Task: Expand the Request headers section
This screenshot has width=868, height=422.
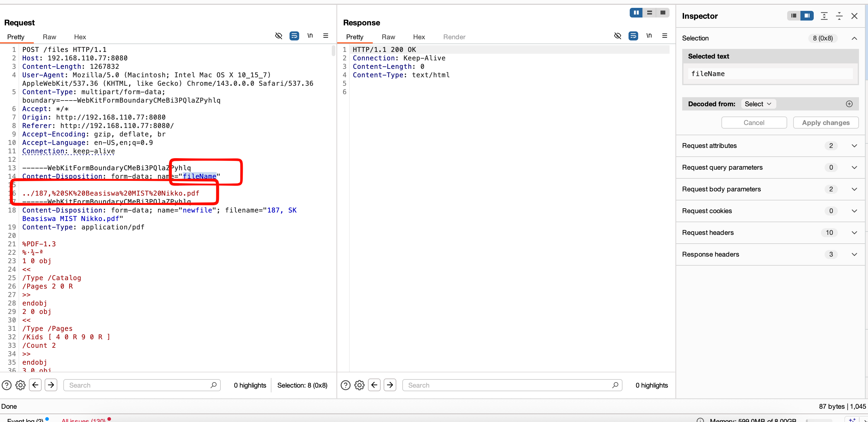Action: tap(854, 232)
